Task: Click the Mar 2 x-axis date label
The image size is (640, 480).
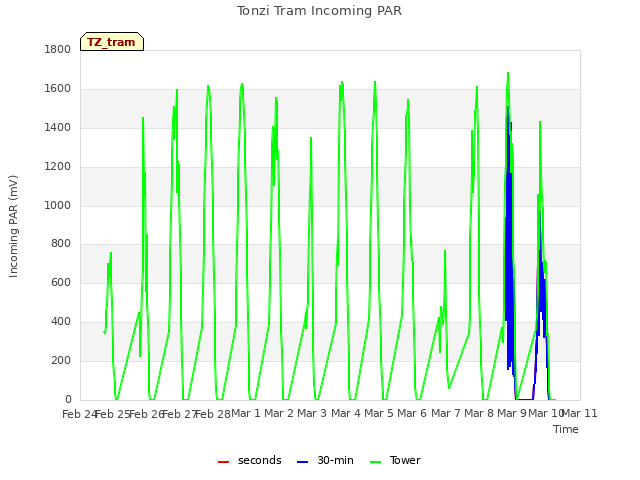Action: click(279, 413)
